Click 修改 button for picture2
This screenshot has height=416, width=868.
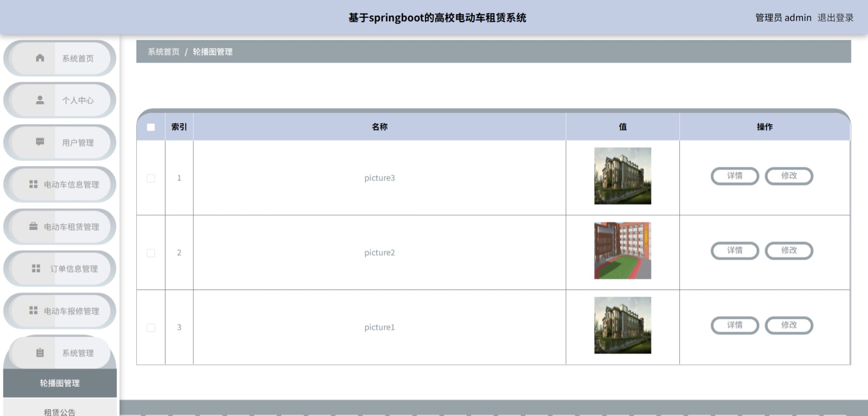(789, 250)
